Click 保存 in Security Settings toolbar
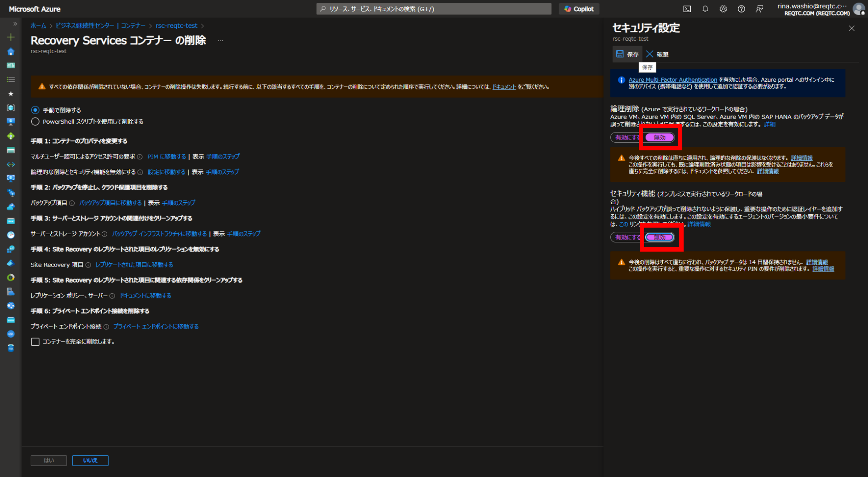This screenshot has height=477, width=868. click(x=627, y=54)
